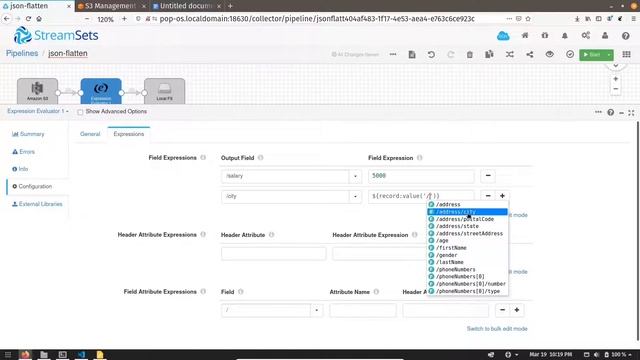640x360 pixels.
Task: Click the preview eye icon
Action: 550,54
